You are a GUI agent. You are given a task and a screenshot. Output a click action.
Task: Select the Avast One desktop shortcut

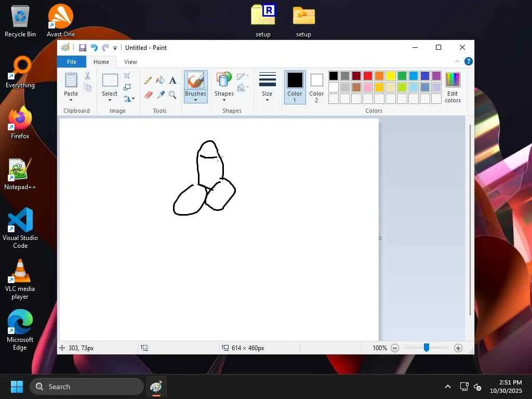[61, 21]
